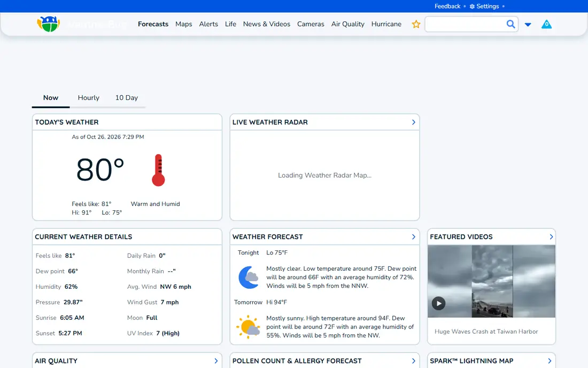This screenshot has width=588, height=368.
Task: Click the Feedback link
Action: [447, 6]
